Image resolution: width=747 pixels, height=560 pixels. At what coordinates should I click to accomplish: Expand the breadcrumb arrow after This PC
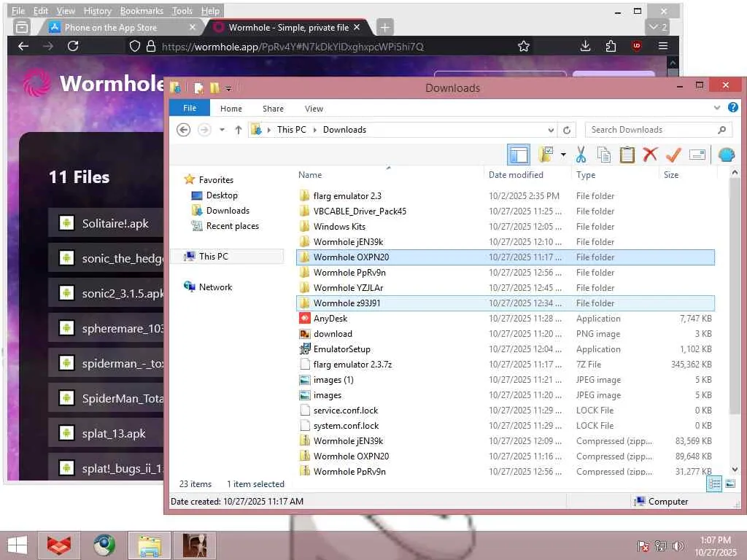314,130
